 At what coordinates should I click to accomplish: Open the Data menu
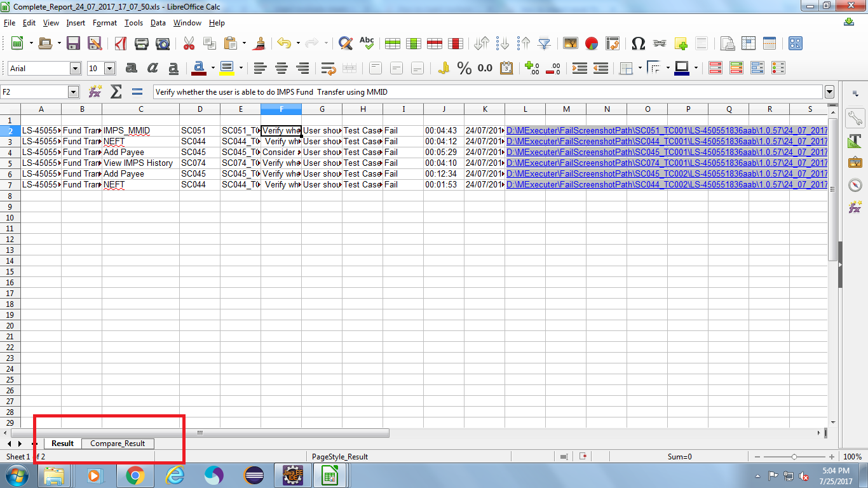click(x=158, y=23)
